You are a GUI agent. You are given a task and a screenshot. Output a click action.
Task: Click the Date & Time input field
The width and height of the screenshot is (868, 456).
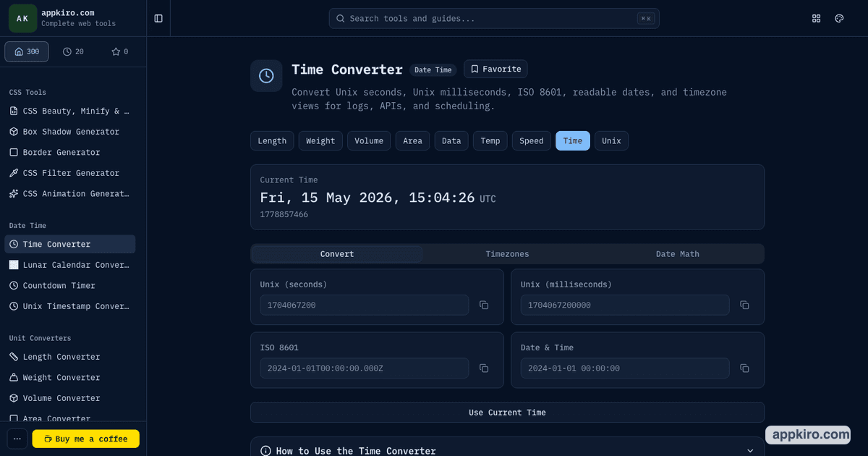click(x=625, y=368)
